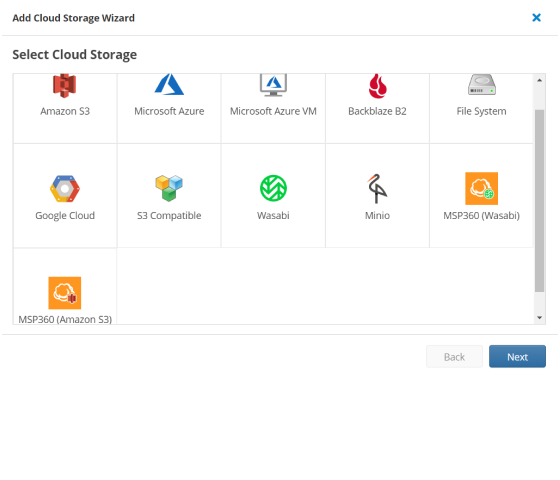The width and height of the screenshot is (560, 480).
Task: Click the MSP360 (Amazon S3) label
Action: (x=65, y=319)
